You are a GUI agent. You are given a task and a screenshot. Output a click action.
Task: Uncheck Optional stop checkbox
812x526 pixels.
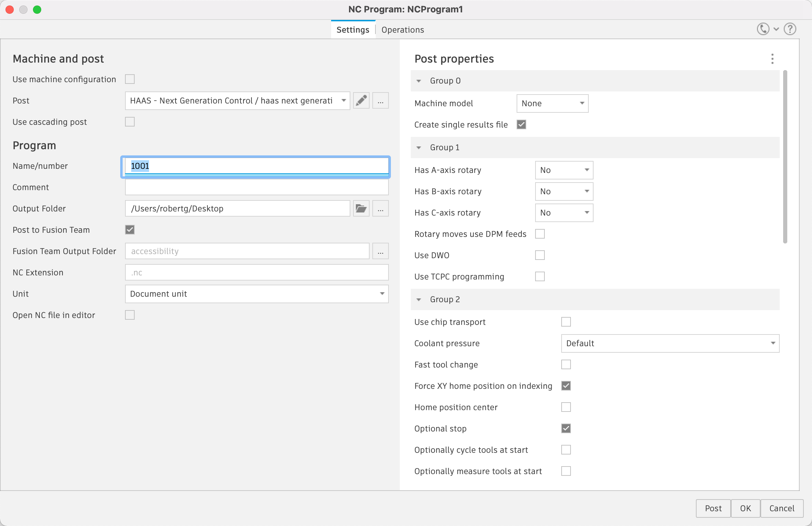(x=566, y=429)
